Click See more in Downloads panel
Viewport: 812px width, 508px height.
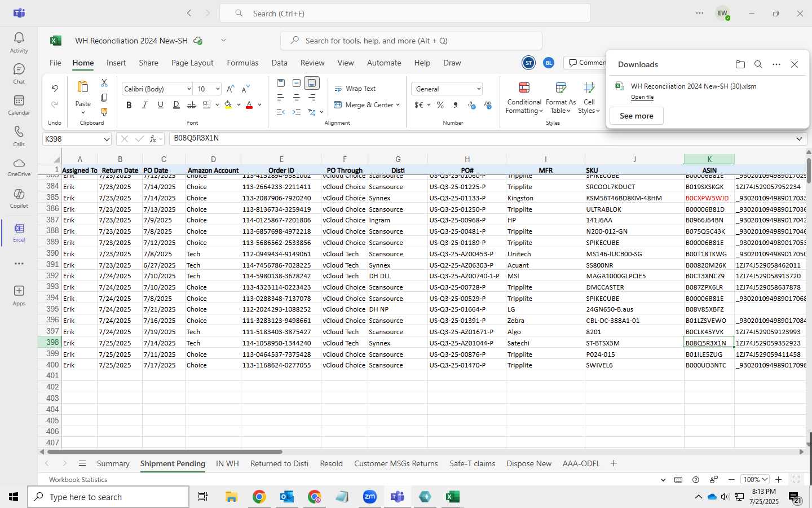(x=637, y=116)
